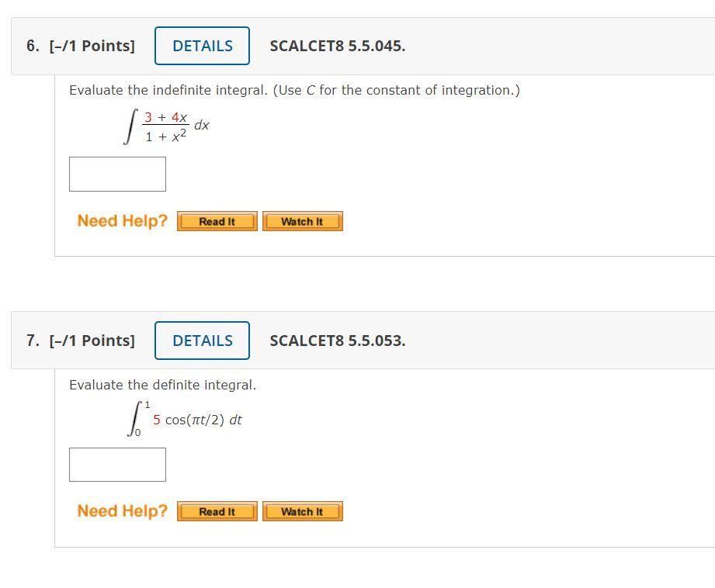Open DETAILS for question 6

coord(202,45)
